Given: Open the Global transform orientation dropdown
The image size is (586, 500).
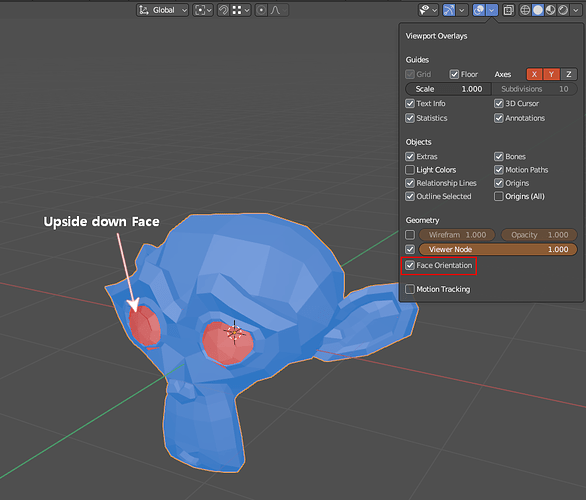Looking at the screenshot, I should (x=163, y=10).
